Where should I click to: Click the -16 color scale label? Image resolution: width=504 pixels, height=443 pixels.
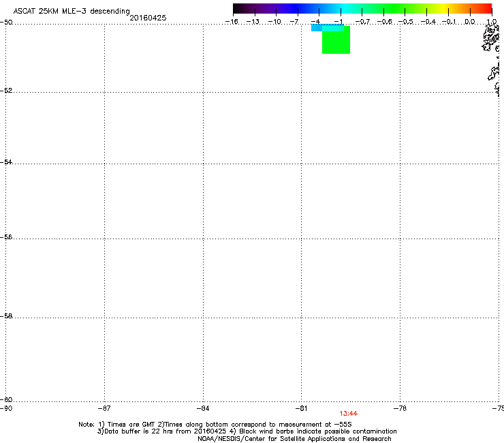click(x=232, y=22)
